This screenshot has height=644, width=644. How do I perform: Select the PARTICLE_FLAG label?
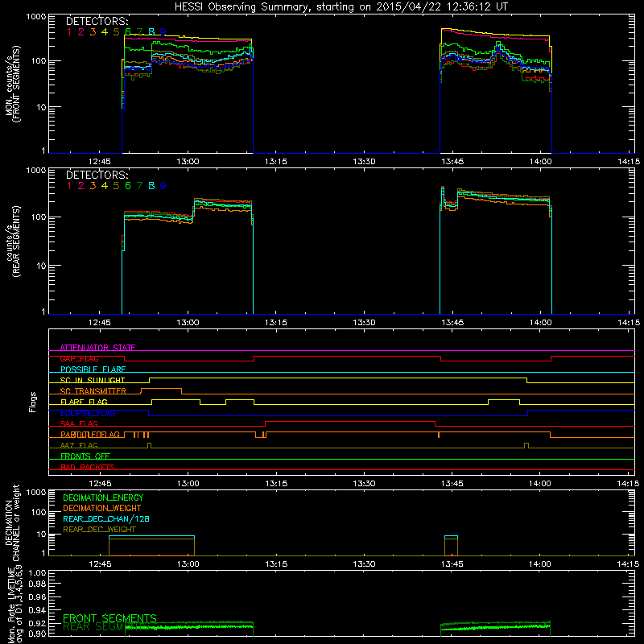point(90,435)
